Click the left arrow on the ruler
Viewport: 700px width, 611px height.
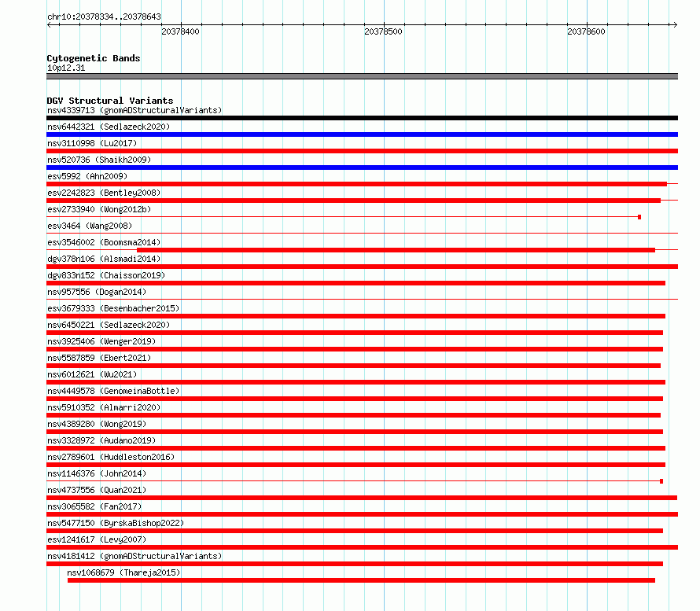(49, 25)
